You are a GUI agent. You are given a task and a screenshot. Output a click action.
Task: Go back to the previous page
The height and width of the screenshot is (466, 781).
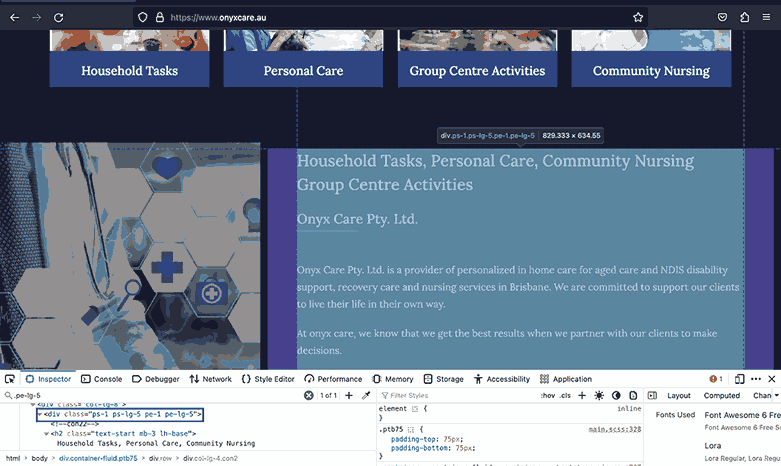14,17
